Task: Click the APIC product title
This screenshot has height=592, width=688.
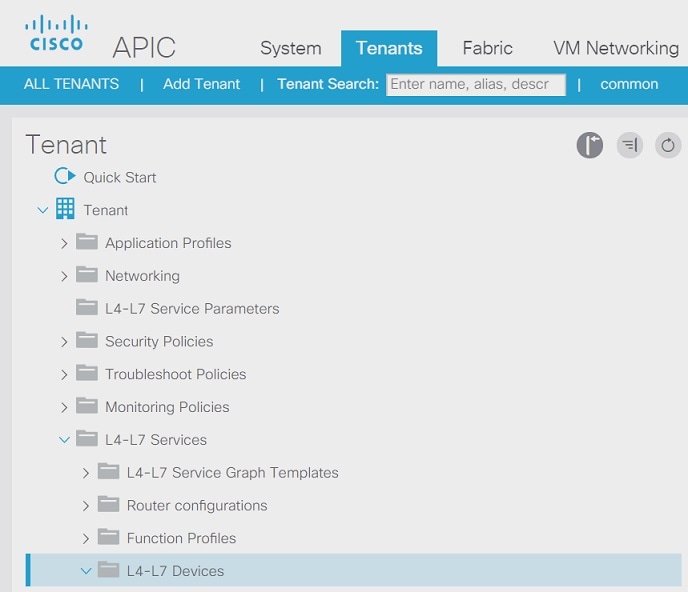Action: (144, 47)
